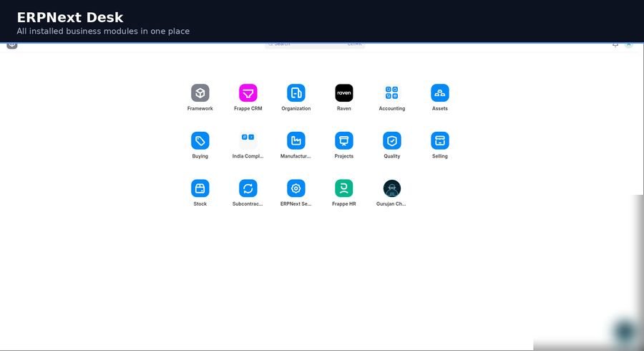The width and height of the screenshot is (644, 351).
Task: Go to the Accounting module
Action: pos(392,93)
